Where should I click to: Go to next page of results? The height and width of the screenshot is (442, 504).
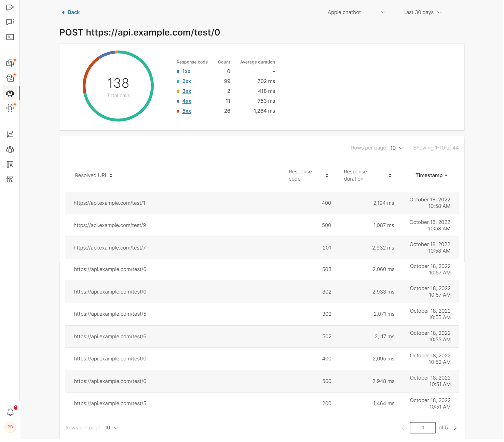[455, 428]
